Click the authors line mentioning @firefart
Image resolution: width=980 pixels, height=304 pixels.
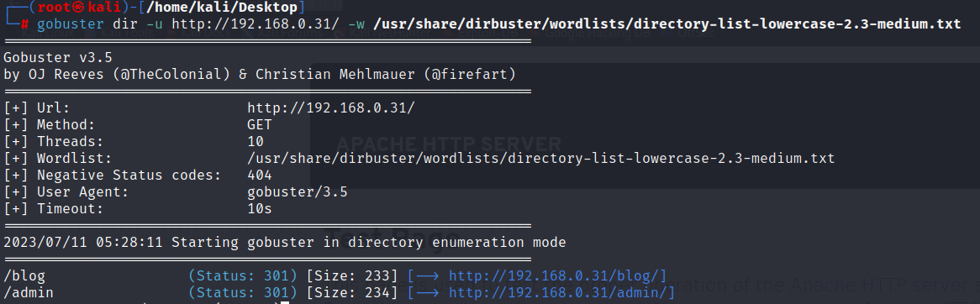point(260,74)
